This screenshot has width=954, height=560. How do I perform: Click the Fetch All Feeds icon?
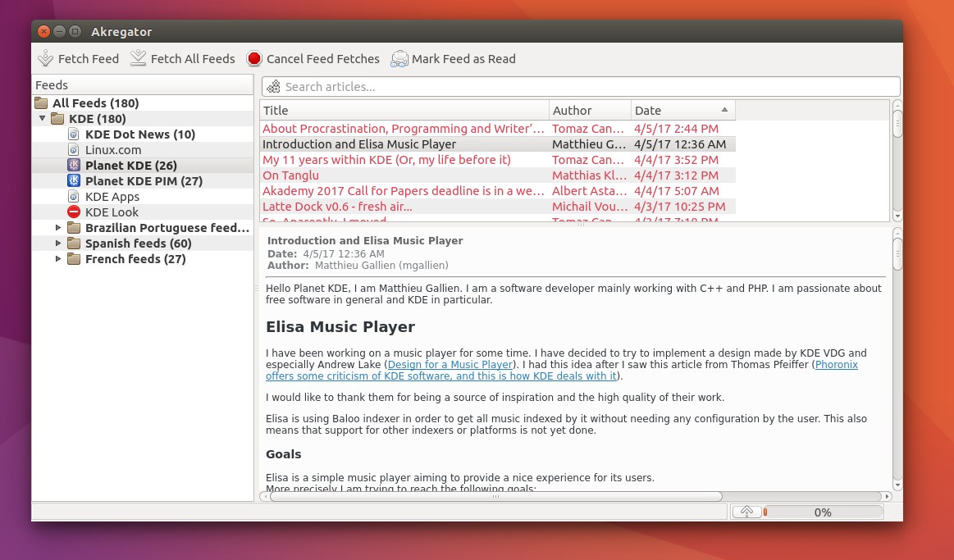[x=138, y=57]
